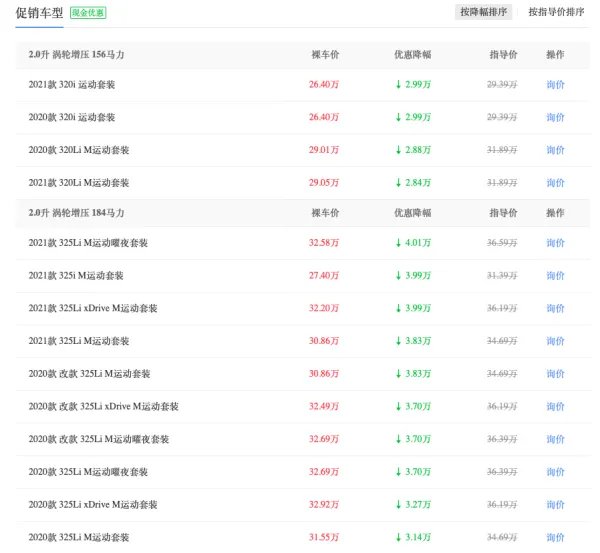The image size is (600, 553).
Task: Select model name 2020款 320i 运动套装
Action: click(x=72, y=117)
